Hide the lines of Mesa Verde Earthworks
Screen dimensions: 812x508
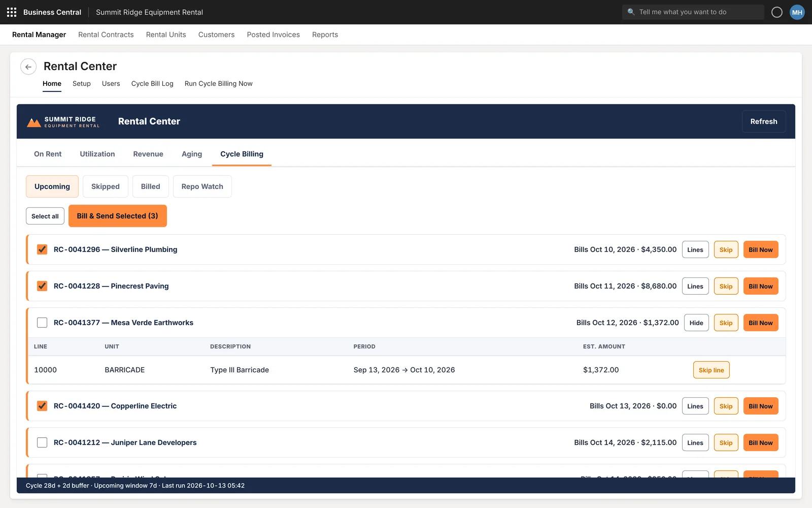point(696,323)
